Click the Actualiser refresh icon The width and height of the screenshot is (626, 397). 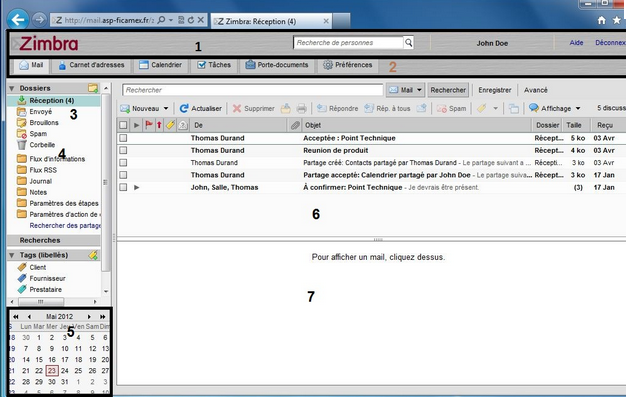(184, 108)
